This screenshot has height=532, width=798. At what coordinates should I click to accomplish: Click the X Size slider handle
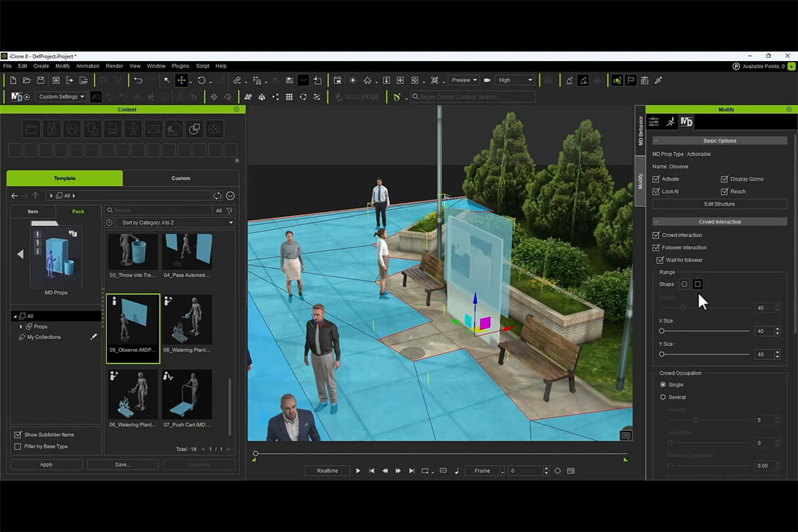coord(662,331)
